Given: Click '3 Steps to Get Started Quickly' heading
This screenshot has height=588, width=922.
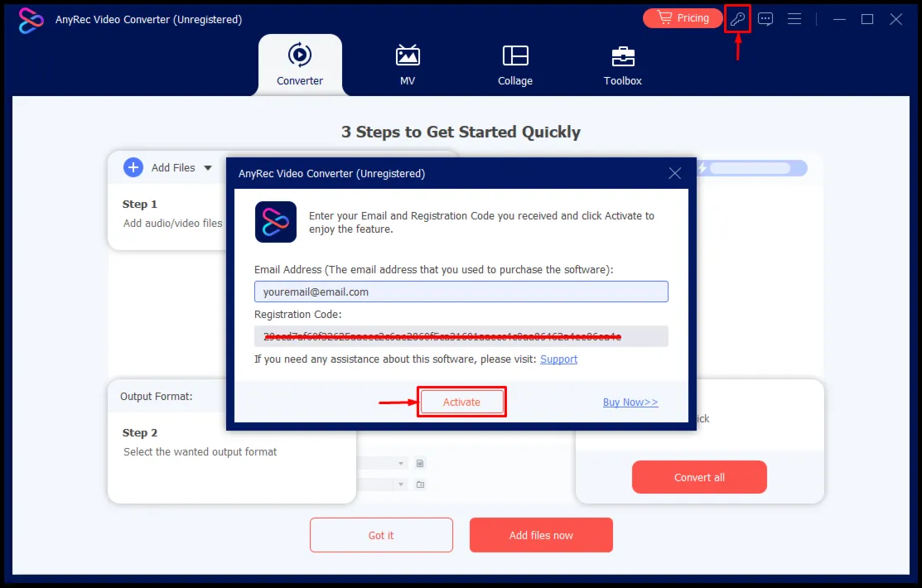Looking at the screenshot, I should pos(461,132).
